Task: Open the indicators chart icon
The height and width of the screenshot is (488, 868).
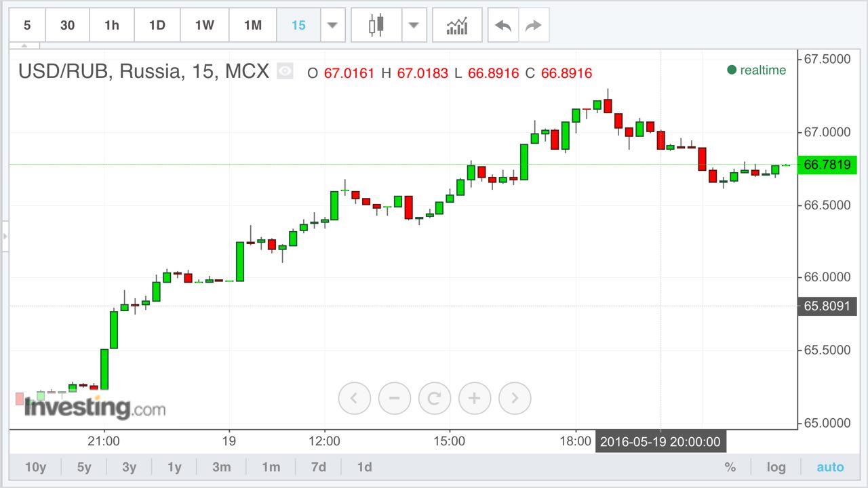Action: (457, 25)
